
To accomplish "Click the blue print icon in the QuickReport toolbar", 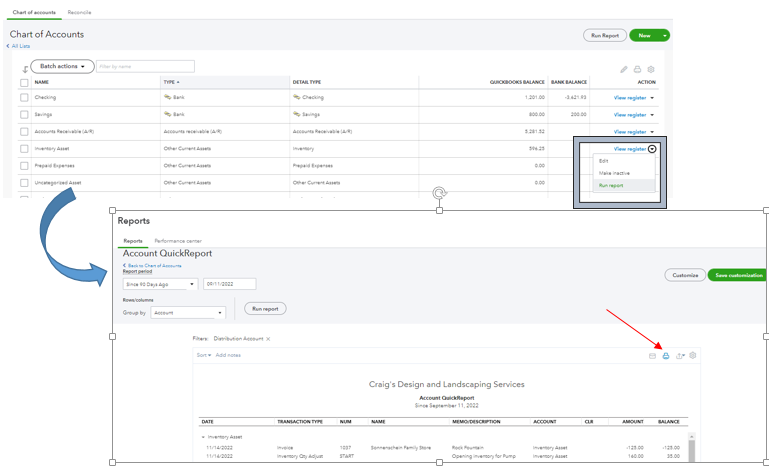I will [666, 356].
